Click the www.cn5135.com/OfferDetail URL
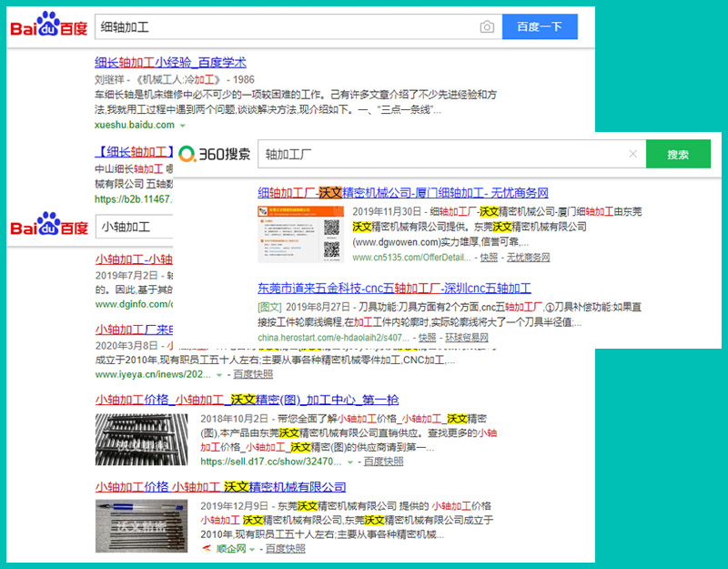 (x=411, y=258)
